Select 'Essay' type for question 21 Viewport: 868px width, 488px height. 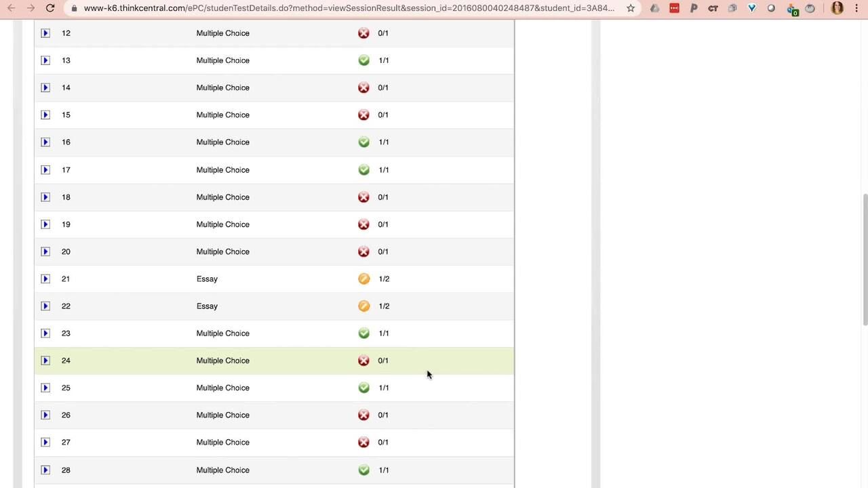point(207,279)
